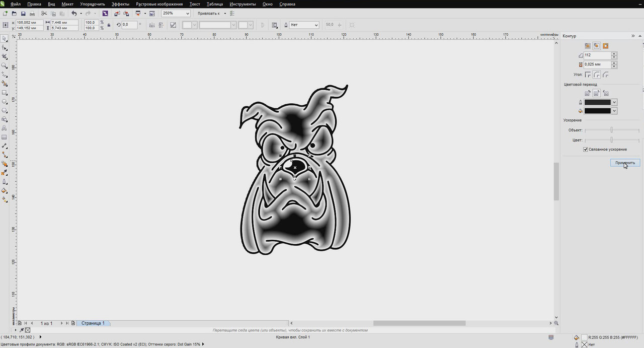Viewport: 644px width, 348px height.
Task: Click the Options icon beside Привязать к
Action: (232, 14)
